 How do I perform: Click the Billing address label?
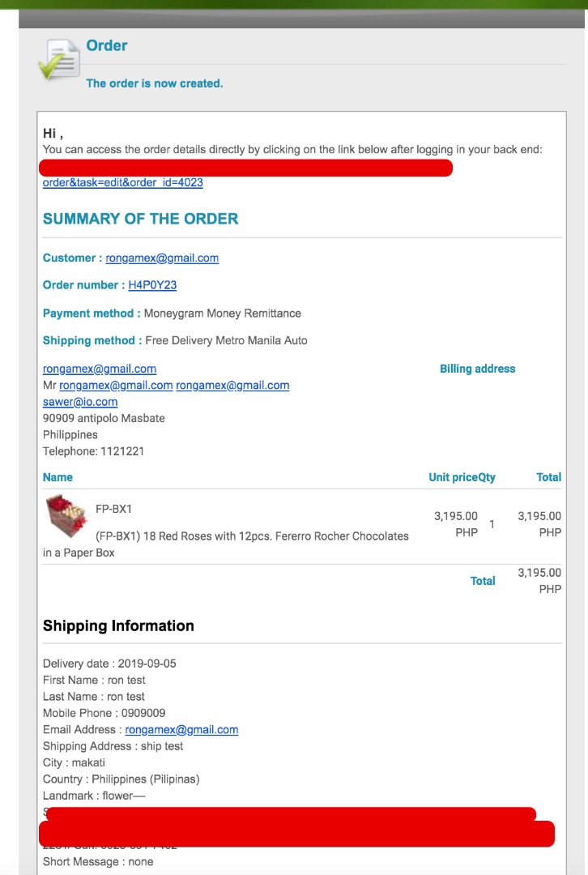pyautogui.click(x=477, y=369)
